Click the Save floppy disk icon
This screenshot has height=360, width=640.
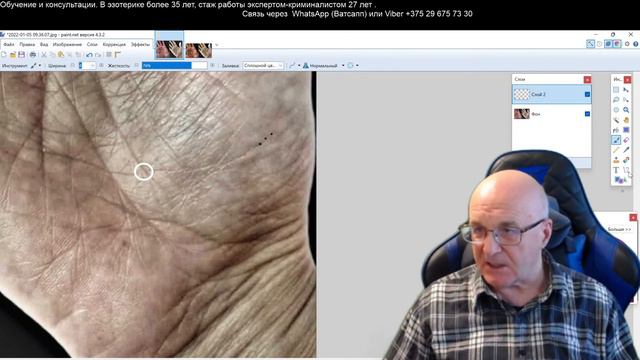coord(21,54)
